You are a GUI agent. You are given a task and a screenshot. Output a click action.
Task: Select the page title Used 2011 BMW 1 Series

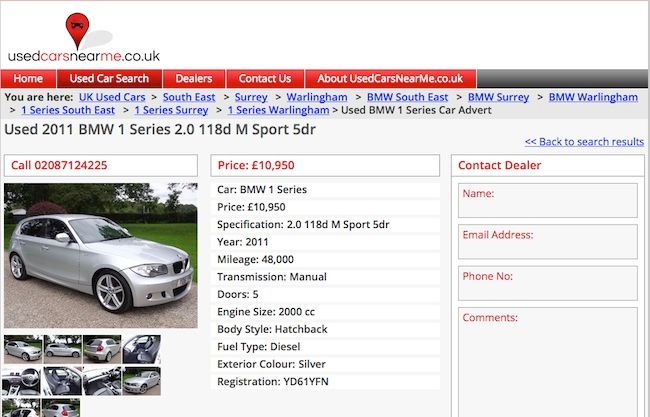click(160, 129)
